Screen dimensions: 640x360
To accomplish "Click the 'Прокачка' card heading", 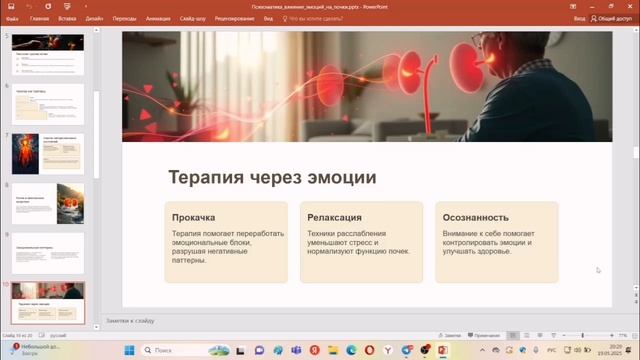I will tap(193, 218).
